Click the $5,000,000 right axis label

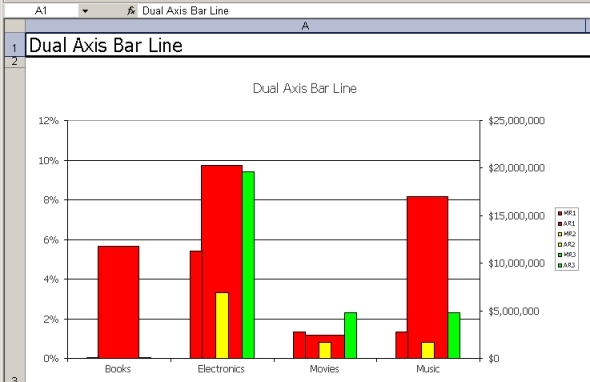(514, 311)
